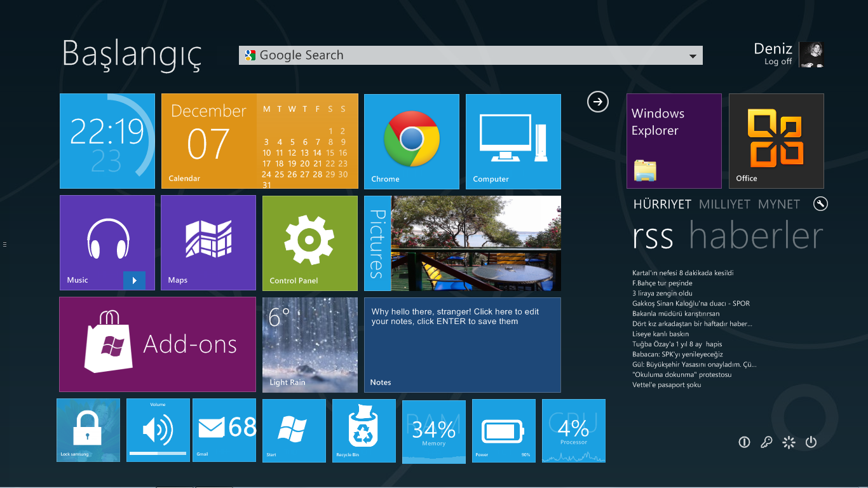Click the standby circle-I icon
The height and width of the screenshot is (488, 868).
[x=745, y=442]
